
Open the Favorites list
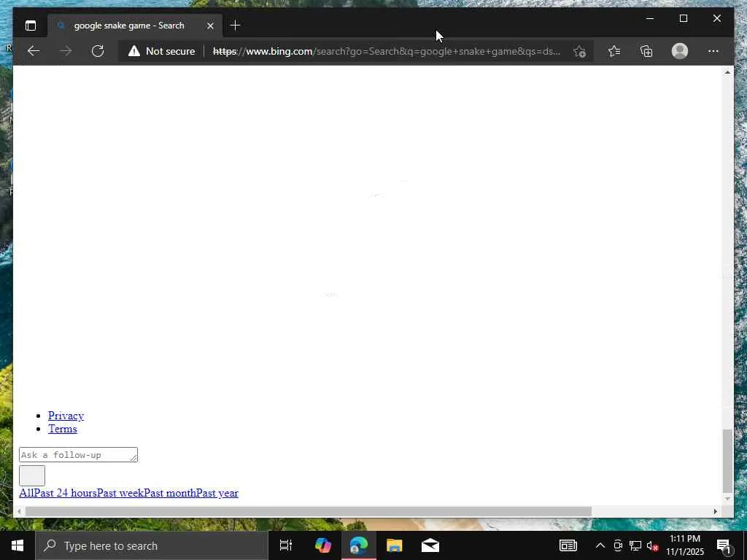click(614, 51)
